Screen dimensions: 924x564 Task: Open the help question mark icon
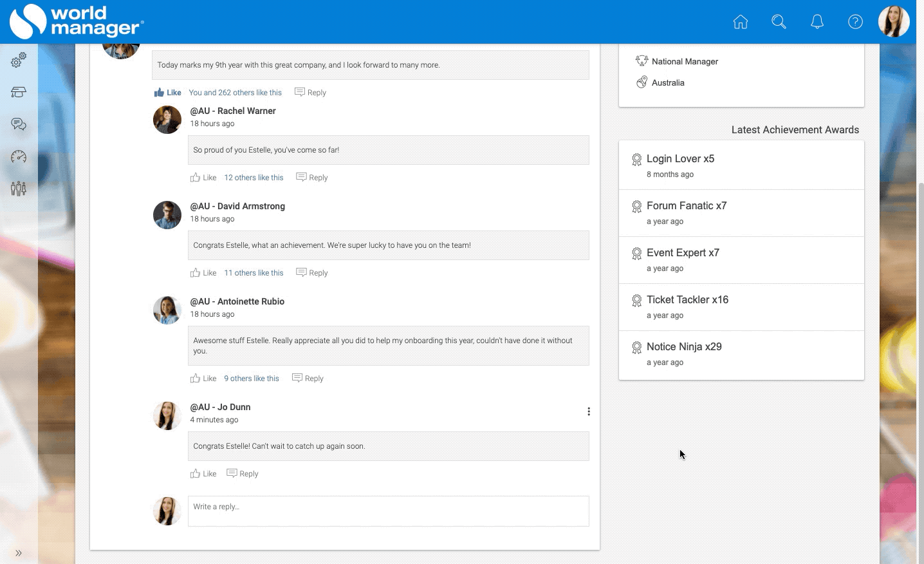(855, 22)
